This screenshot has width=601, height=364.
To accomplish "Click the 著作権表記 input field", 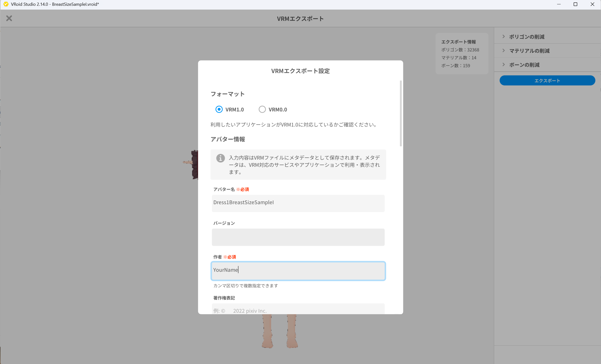I will pyautogui.click(x=298, y=309).
